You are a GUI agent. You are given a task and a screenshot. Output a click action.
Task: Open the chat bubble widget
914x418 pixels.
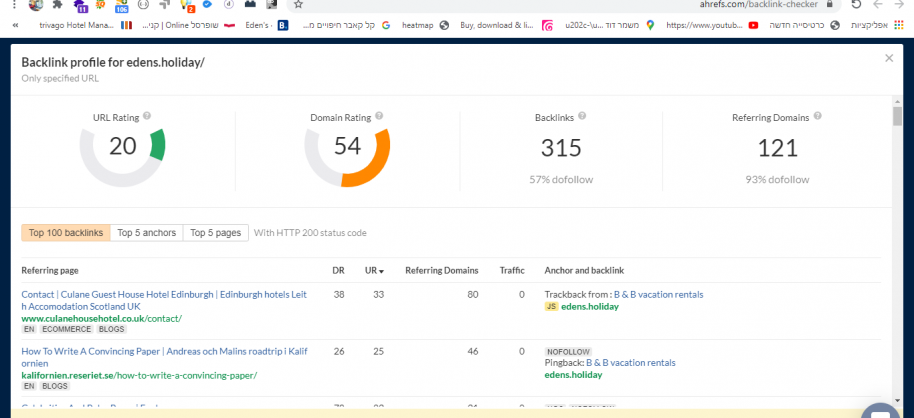point(880,411)
